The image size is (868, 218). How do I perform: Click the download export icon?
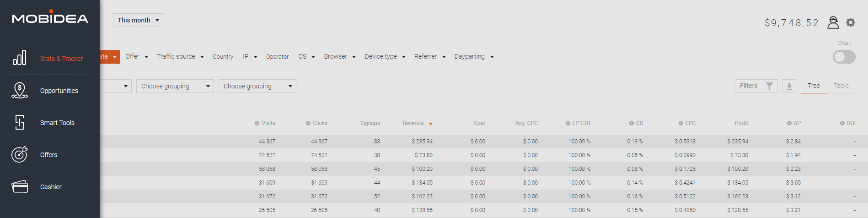[789, 86]
